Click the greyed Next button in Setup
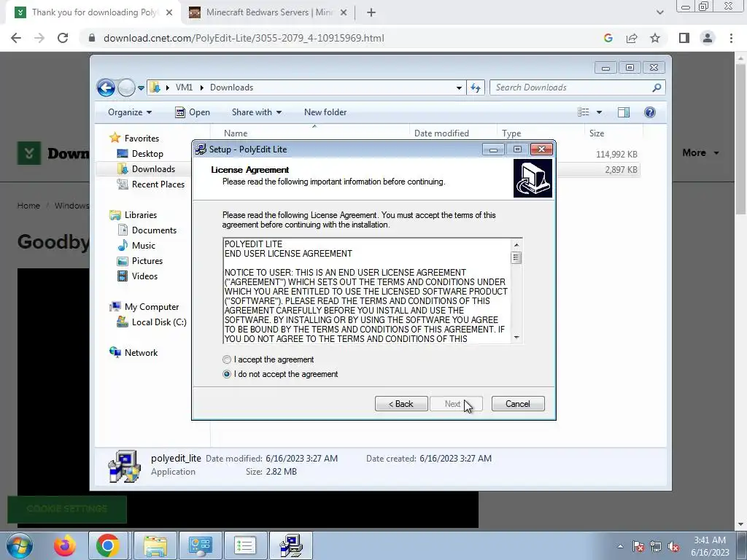Image resolution: width=747 pixels, height=560 pixels. pyautogui.click(x=456, y=404)
